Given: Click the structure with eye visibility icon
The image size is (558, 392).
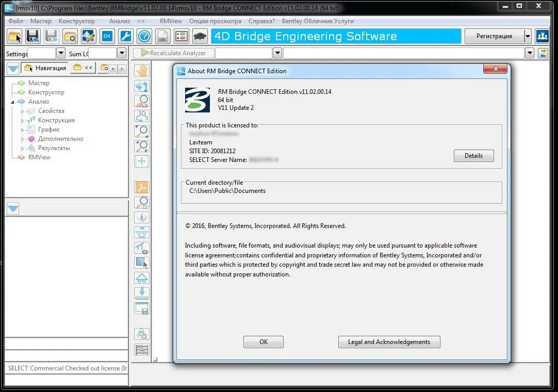Looking at the screenshot, I should coord(142,248).
